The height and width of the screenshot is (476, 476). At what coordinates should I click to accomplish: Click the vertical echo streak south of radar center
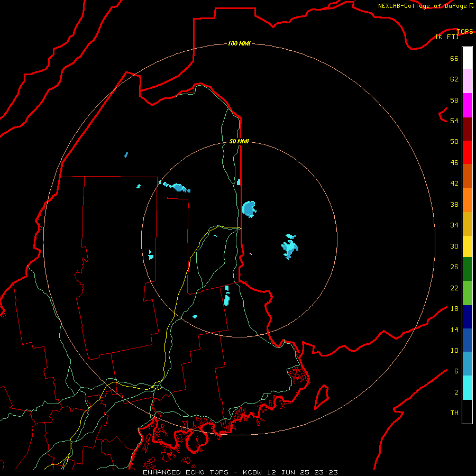coord(227,295)
